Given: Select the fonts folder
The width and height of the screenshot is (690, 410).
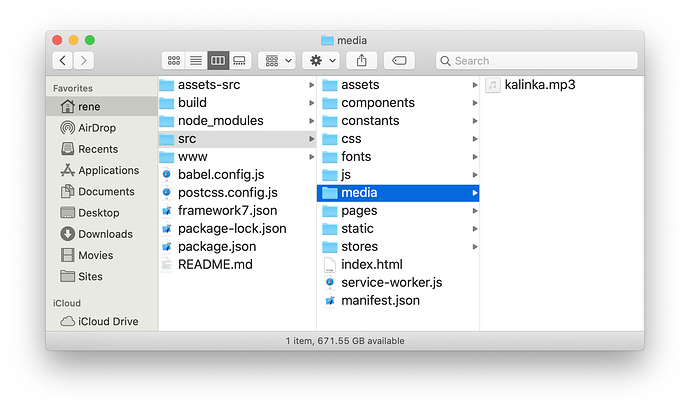Looking at the screenshot, I should (x=398, y=157).
